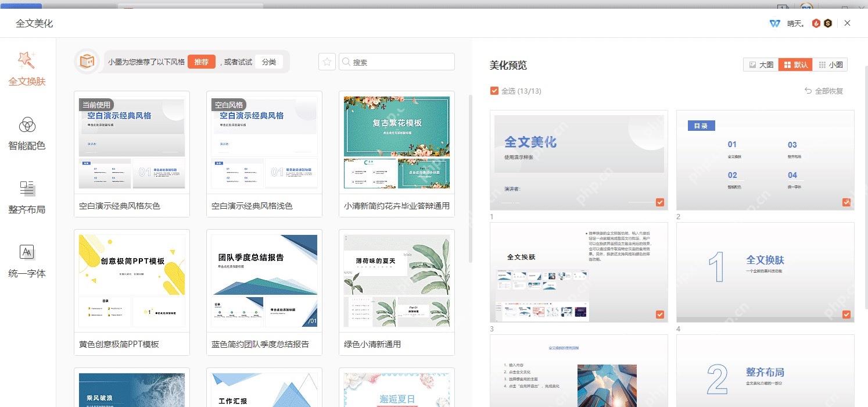This screenshot has height=407, width=868.
Task: Uncheck slide 3 preview checkbox
Action: pos(660,315)
